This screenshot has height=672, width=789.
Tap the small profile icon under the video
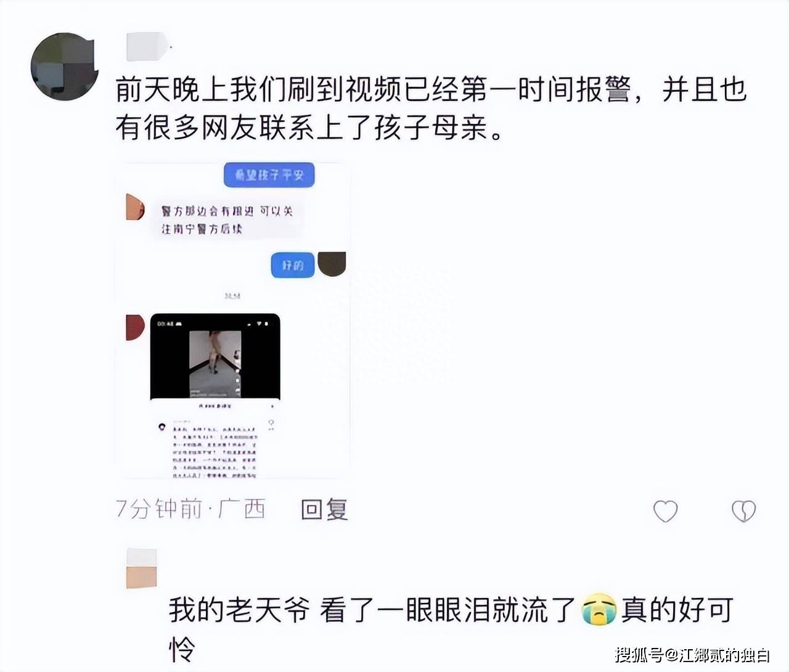tap(162, 427)
